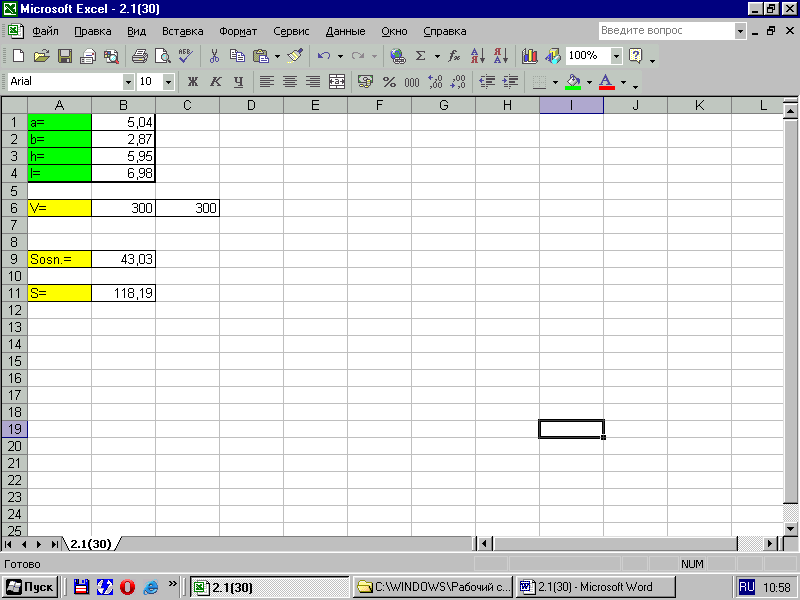Open print preview from the toolbar
This screenshot has width=800, height=600.
click(163, 56)
